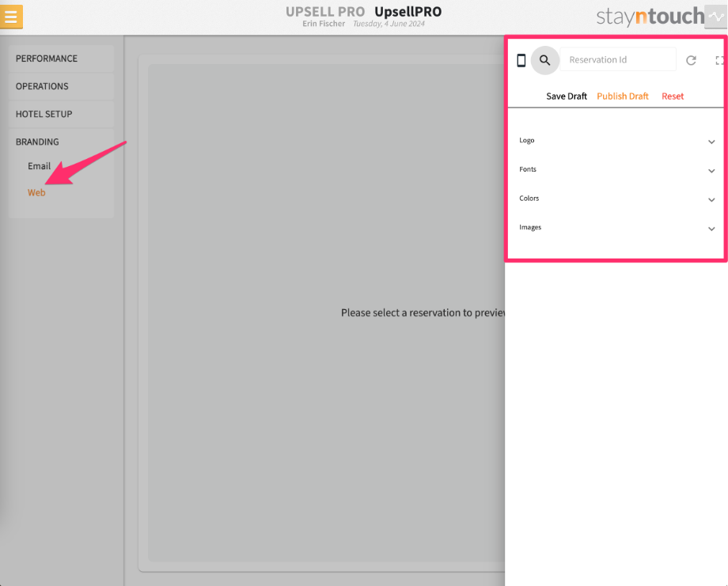Click Publish Draft

pos(623,96)
